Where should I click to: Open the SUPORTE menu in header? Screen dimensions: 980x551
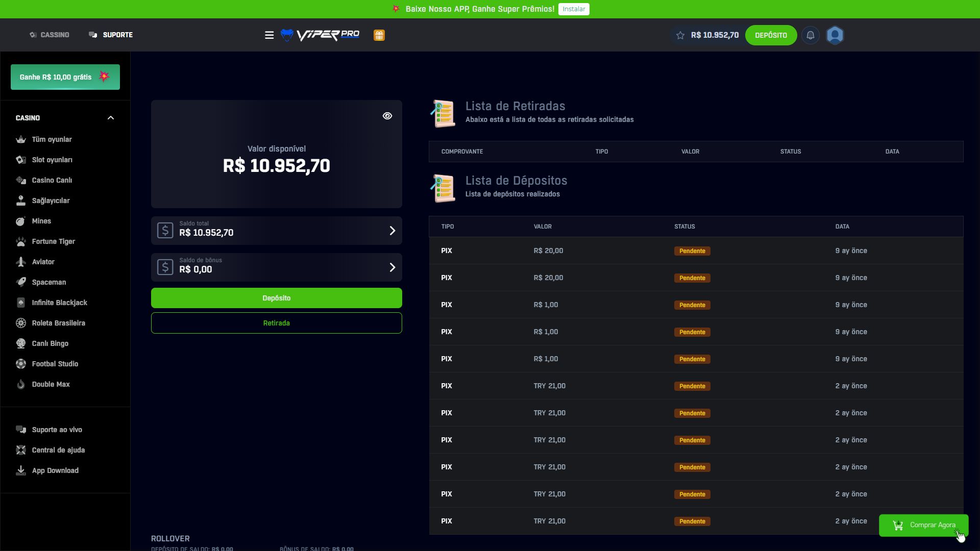(x=111, y=35)
